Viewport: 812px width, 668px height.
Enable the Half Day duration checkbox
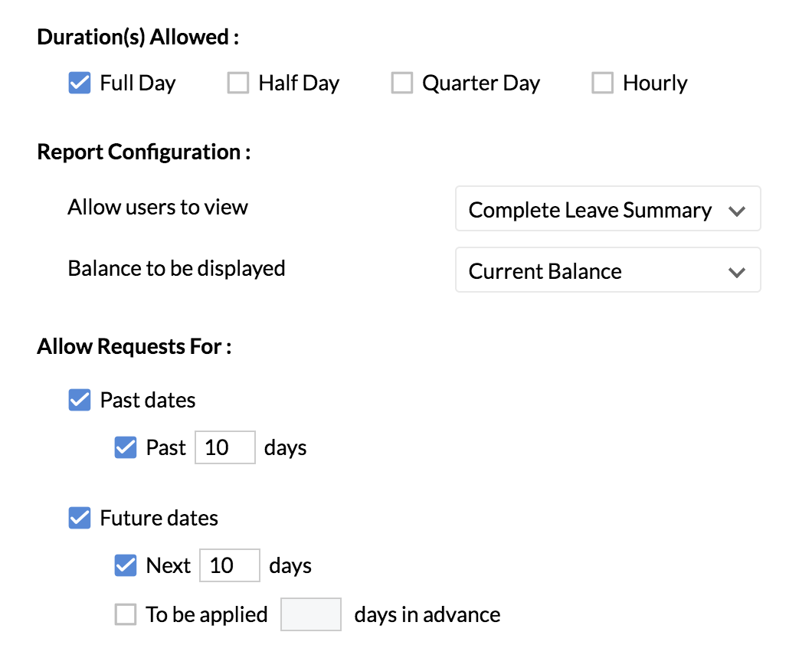tap(238, 83)
